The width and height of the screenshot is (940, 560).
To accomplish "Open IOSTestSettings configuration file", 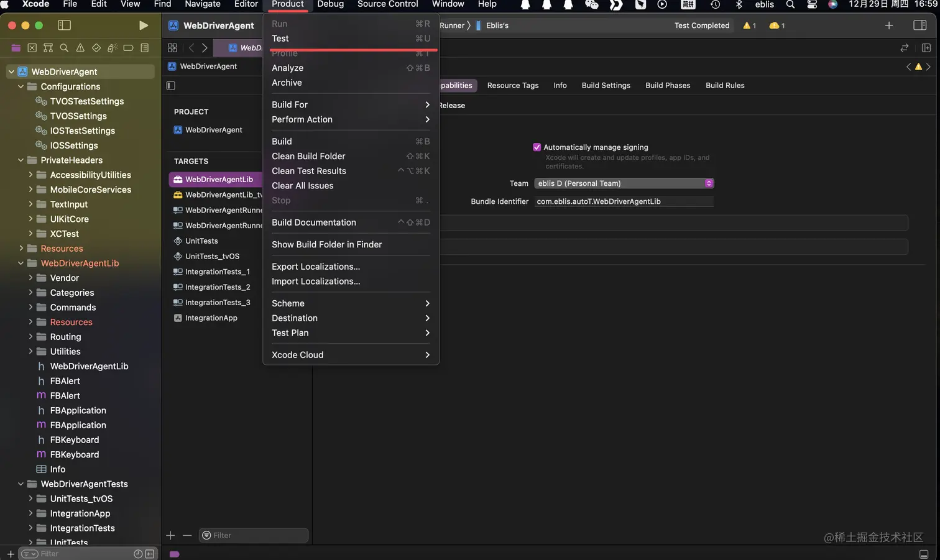I will tap(82, 131).
